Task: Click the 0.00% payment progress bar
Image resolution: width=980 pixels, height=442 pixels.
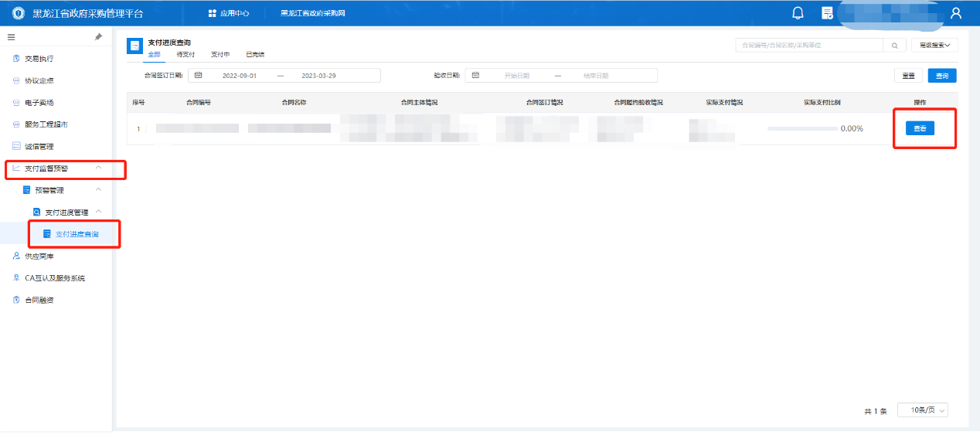Action: click(802, 128)
